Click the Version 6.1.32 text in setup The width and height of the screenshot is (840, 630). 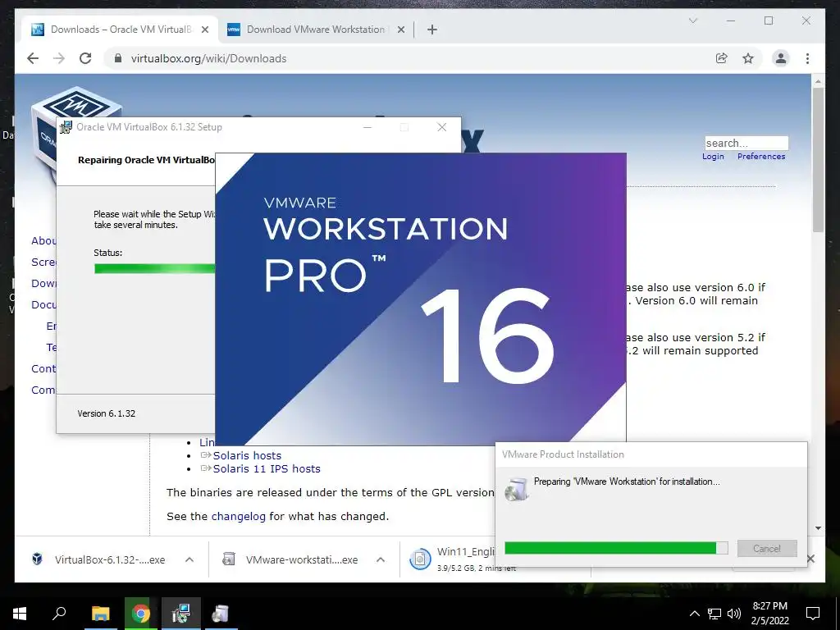(106, 413)
